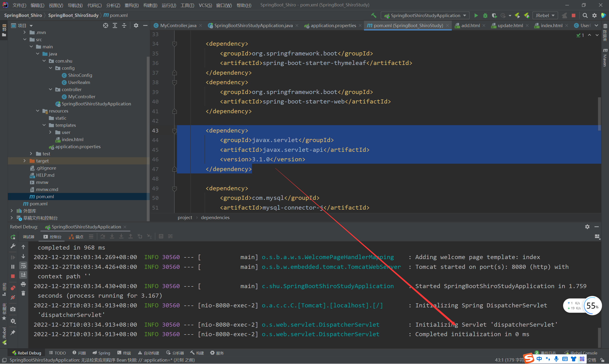This screenshot has height=364, width=609.
Task: Collapse the templates folder
Action: tap(44, 125)
